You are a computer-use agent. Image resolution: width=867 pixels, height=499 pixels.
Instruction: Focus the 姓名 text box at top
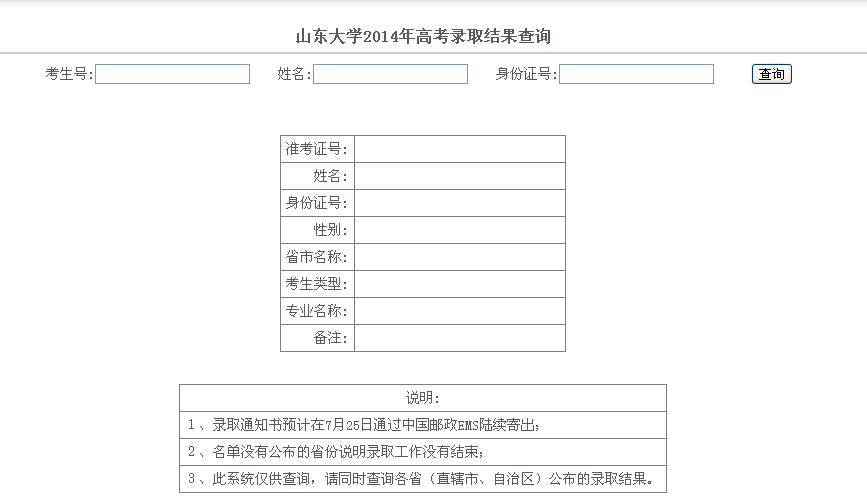(390, 74)
